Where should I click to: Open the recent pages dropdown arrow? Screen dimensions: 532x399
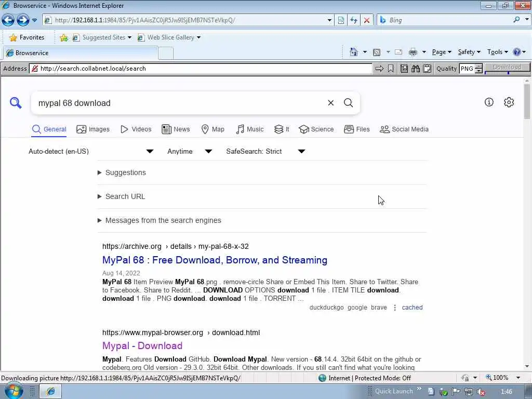[34, 20]
